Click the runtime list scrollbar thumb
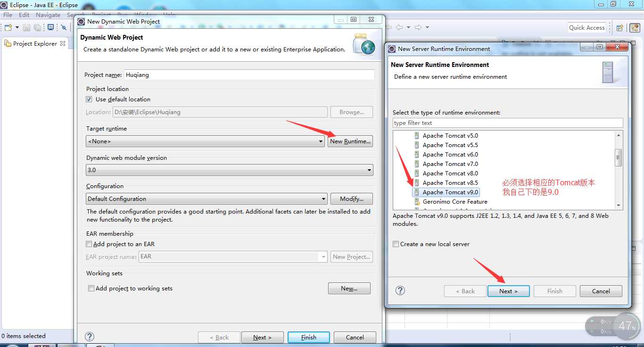 click(619, 158)
